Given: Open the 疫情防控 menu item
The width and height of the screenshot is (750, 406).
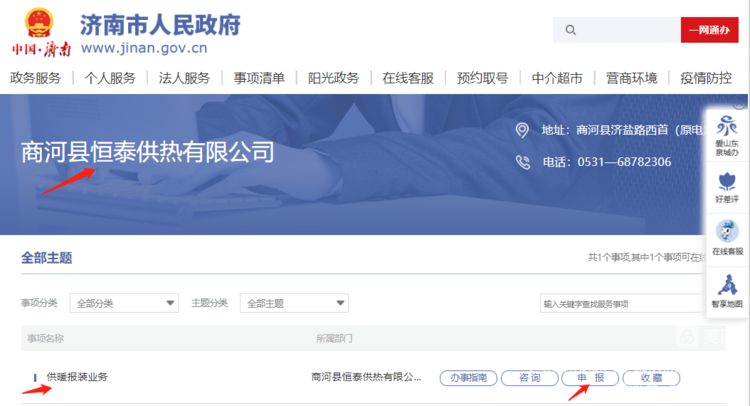Looking at the screenshot, I should (x=706, y=78).
